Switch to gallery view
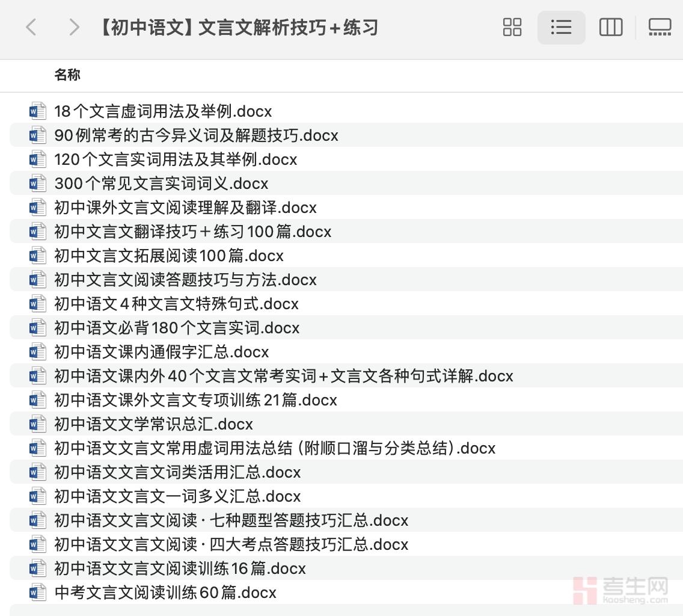 point(660,27)
